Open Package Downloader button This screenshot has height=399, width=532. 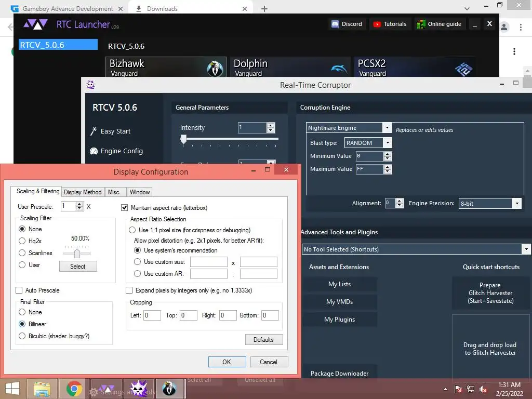(339, 373)
